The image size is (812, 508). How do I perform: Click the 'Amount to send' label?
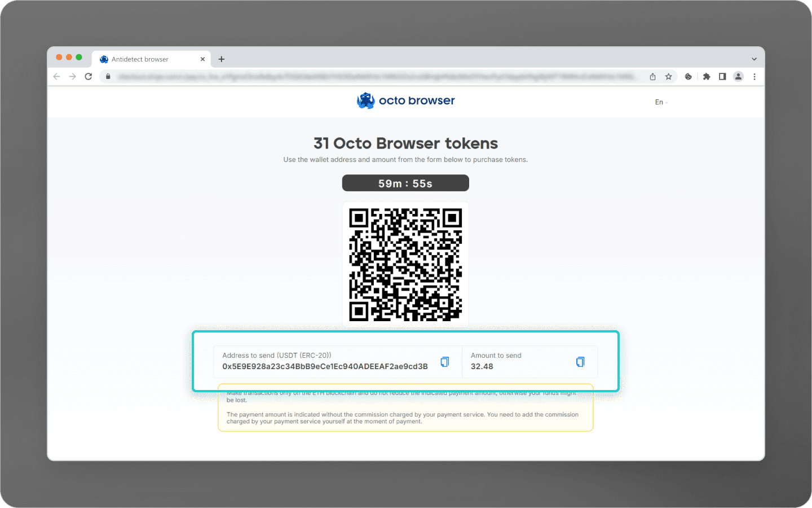pos(496,356)
